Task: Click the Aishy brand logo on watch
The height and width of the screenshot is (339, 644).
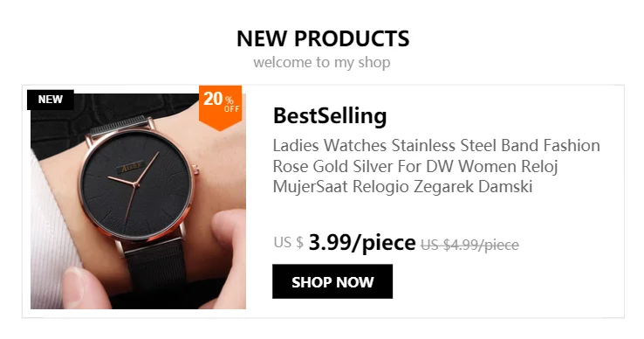Action: click(x=132, y=166)
